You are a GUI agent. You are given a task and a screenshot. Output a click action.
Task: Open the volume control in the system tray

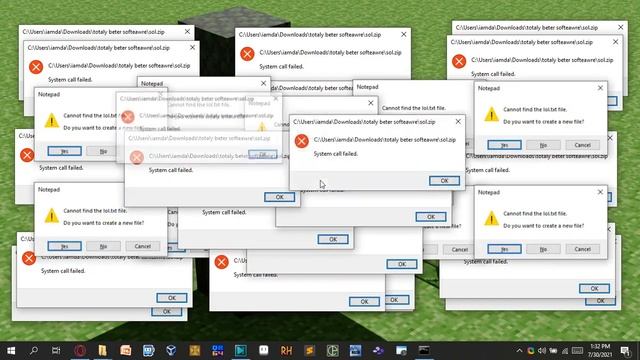(542, 351)
